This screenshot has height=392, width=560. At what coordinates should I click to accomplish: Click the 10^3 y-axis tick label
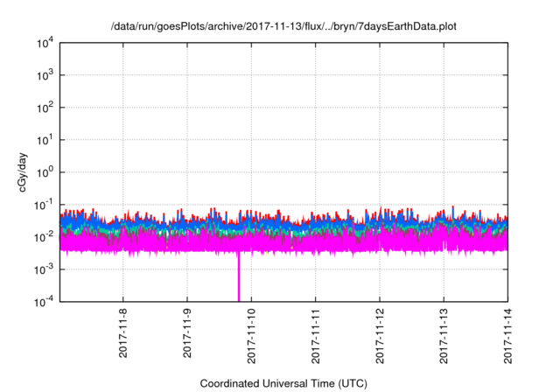[x=45, y=75]
